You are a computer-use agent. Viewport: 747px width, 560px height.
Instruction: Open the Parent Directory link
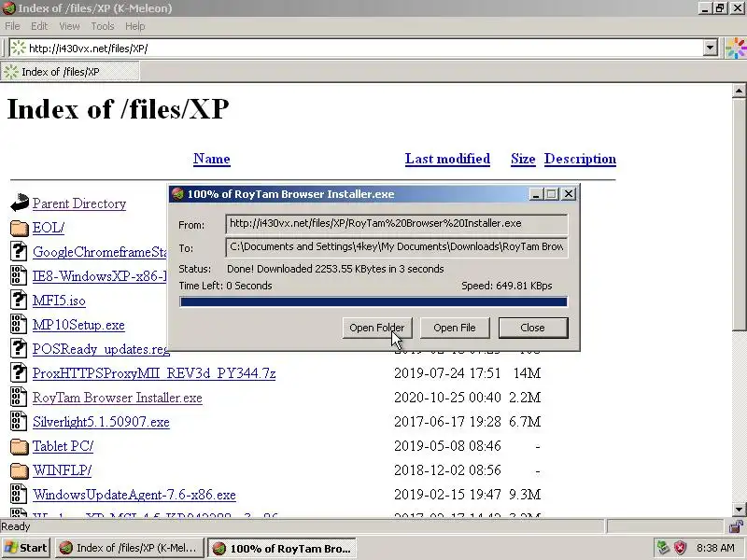pyautogui.click(x=79, y=203)
